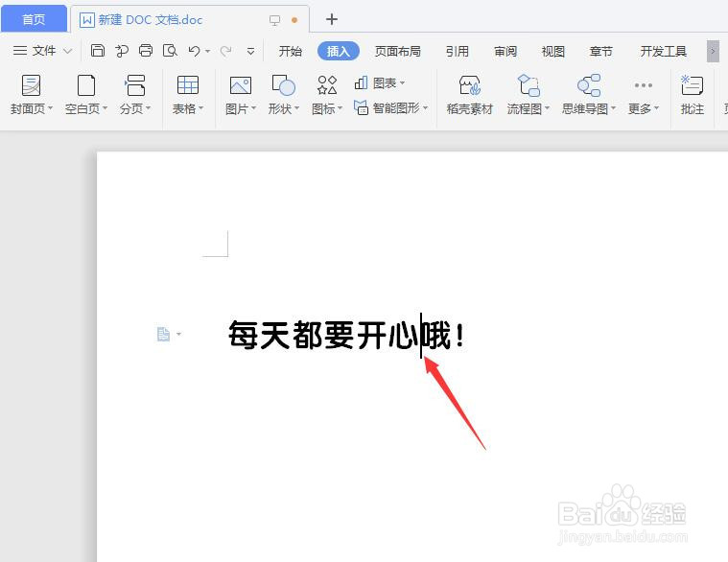The image size is (728, 562).
Task: Click the Chart (图表) button
Action: coord(379,83)
